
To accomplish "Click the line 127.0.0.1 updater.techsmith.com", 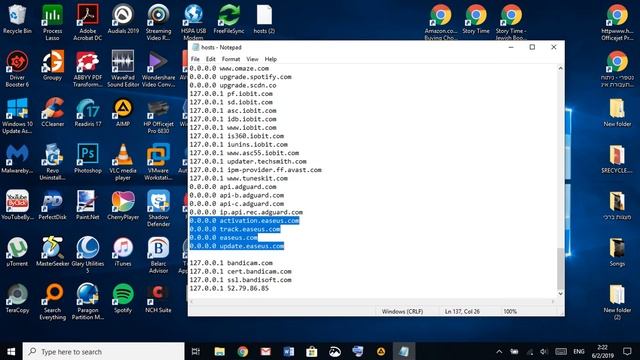I will [248, 161].
